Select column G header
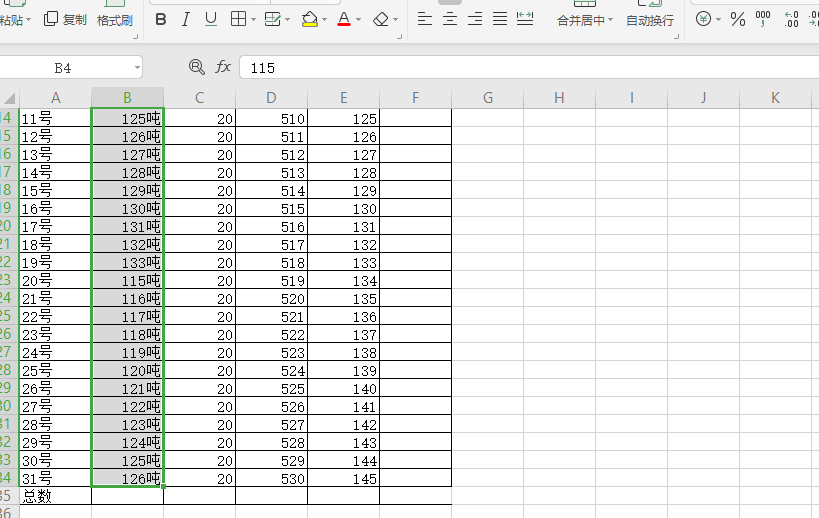Image resolution: width=819 pixels, height=518 pixels. pyautogui.click(x=488, y=98)
